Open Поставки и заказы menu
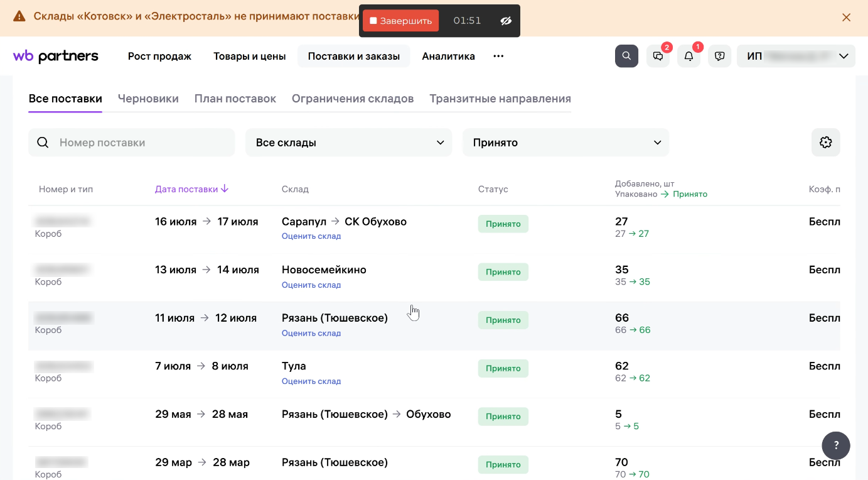Viewport: 868px width, 480px height. (x=354, y=56)
